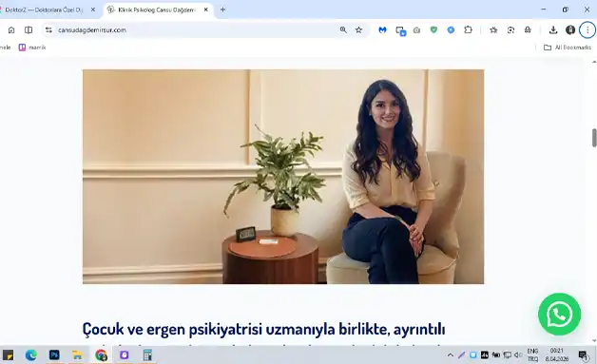
Task: Switch the ENG TRQ input language
Action: [532, 354]
